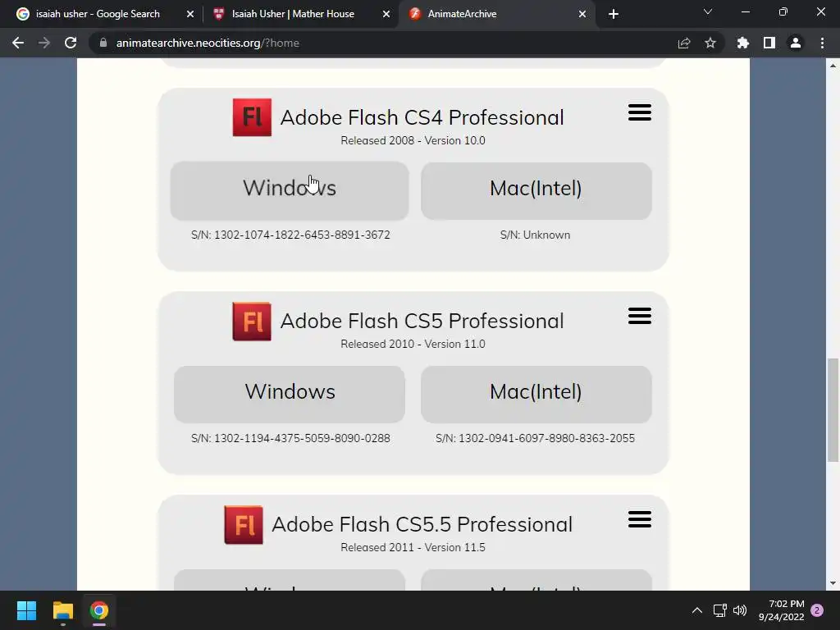Image resolution: width=840 pixels, height=630 pixels.
Task: Download Flash CS4 for Windows
Action: pos(290,190)
